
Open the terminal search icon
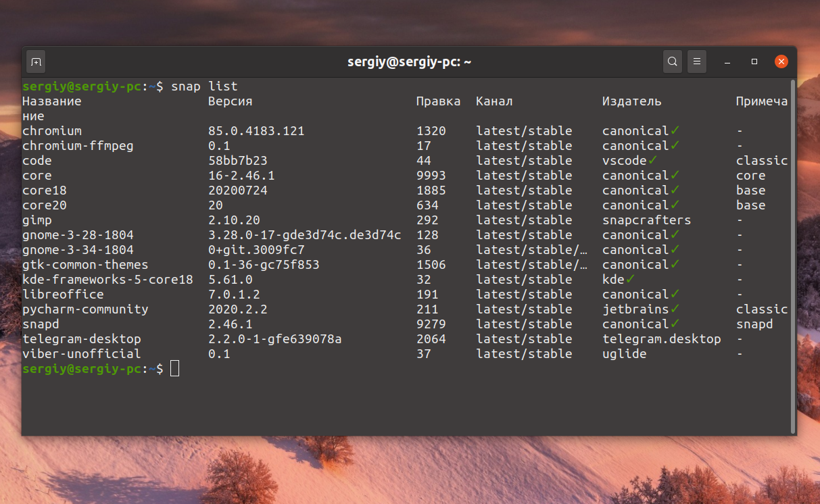pos(672,61)
